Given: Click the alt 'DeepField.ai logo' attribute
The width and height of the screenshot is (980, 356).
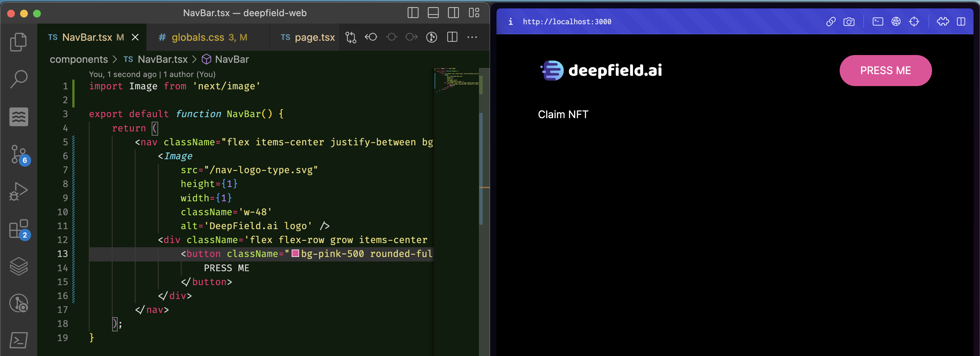Looking at the screenshot, I should [x=246, y=226].
